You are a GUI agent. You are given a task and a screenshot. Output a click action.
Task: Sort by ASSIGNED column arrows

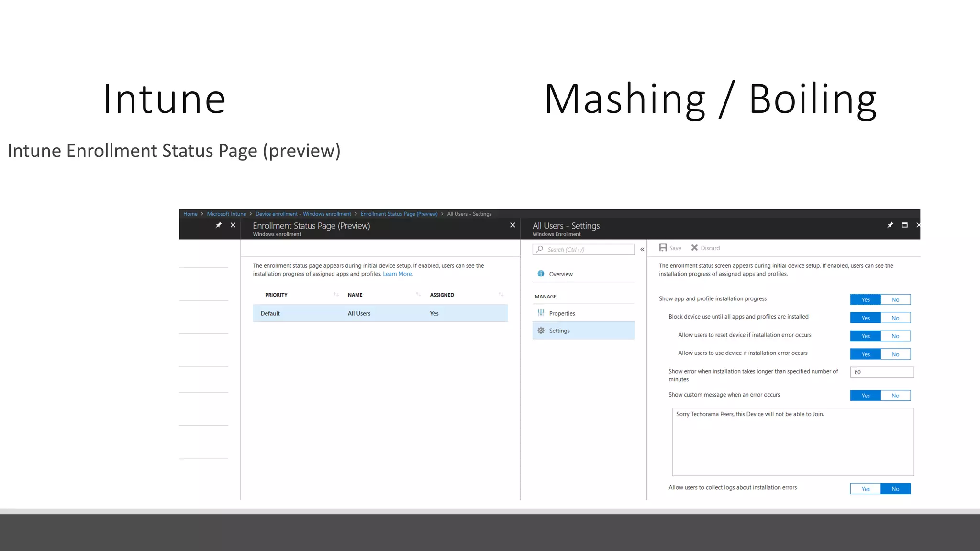501,295
